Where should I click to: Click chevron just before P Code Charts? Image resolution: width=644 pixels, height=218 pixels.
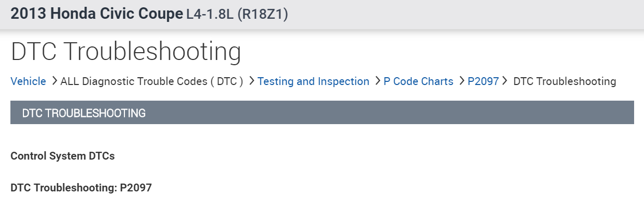pos(377,81)
